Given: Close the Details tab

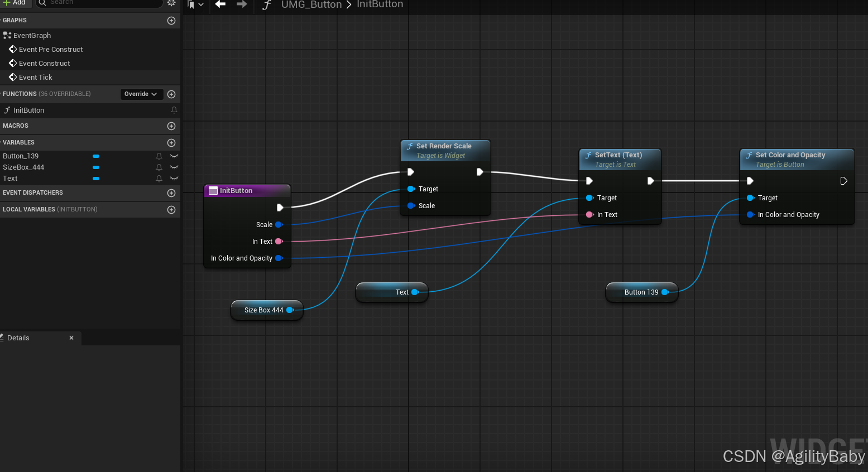Looking at the screenshot, I should (x=71, y=338).
